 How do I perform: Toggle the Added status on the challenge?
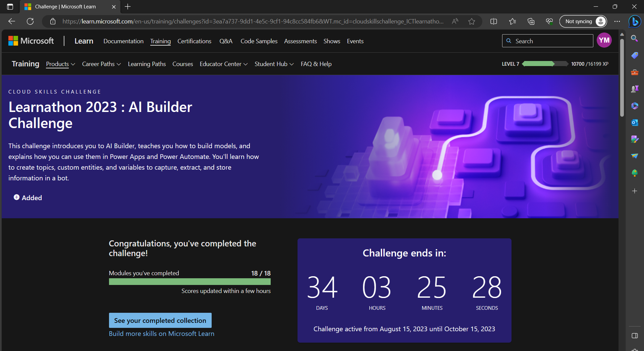pyautogui.click(x=28, y=197)
